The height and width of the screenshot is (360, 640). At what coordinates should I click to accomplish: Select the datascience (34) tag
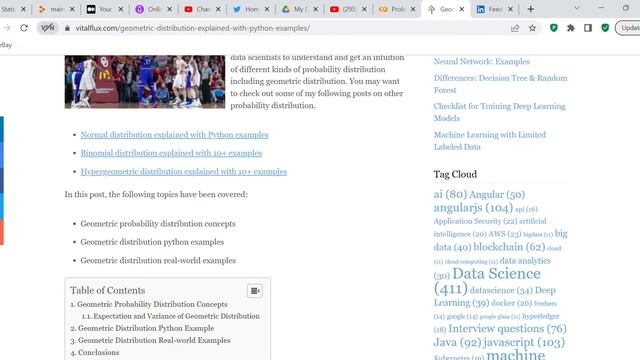501,290
